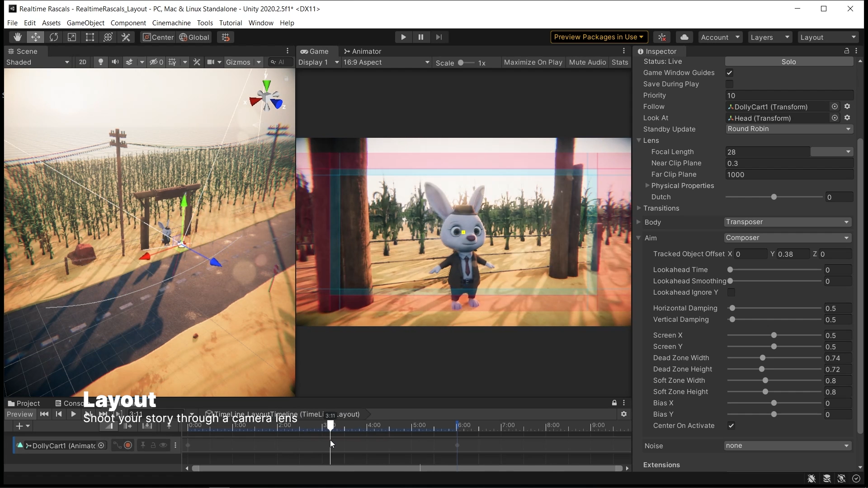Select the Rotate tool

(x=53, y=37)
